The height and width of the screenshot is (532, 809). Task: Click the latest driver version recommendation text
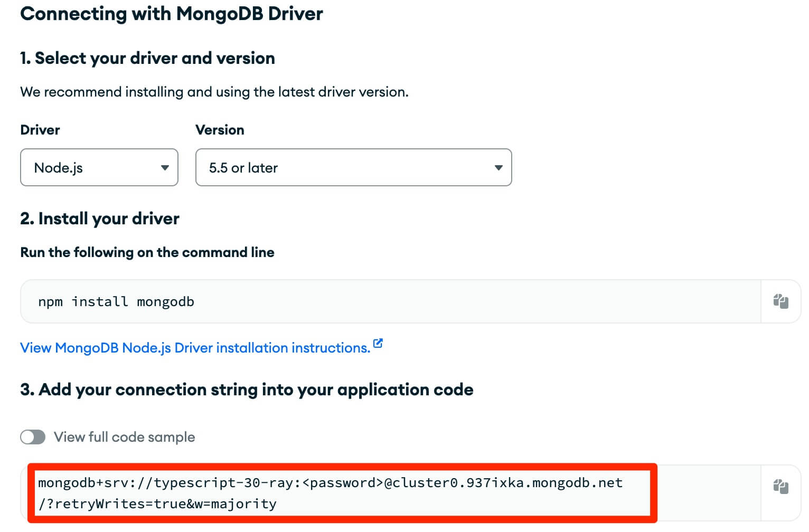[214, 92]
